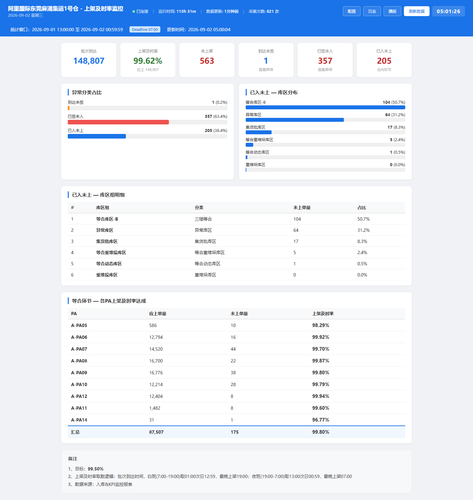The image size is (473, 500).
Task: Click the A-PA05 row label
Action: (79, 325)
